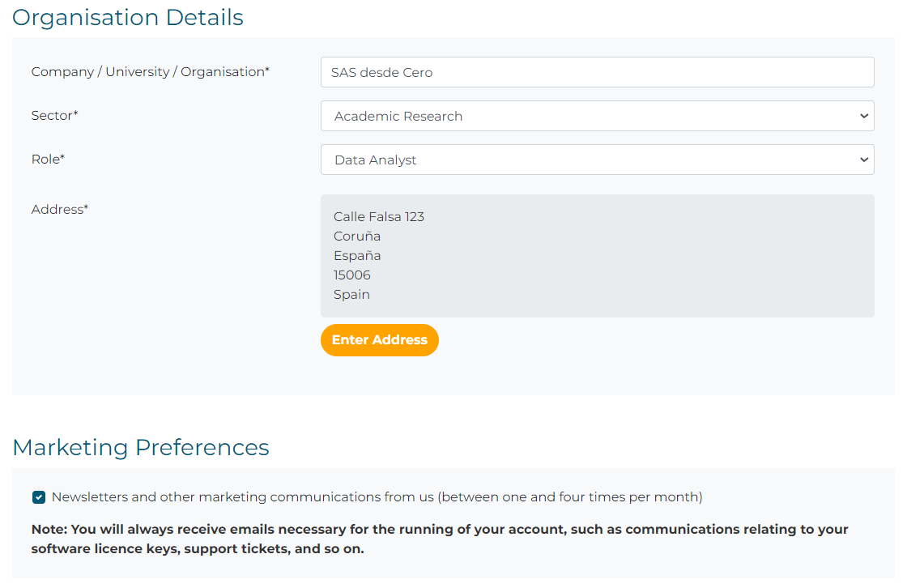Screen dimensions: 907x588
Task: Click the Spain country line in address
Action: click(x=351, y=295)
